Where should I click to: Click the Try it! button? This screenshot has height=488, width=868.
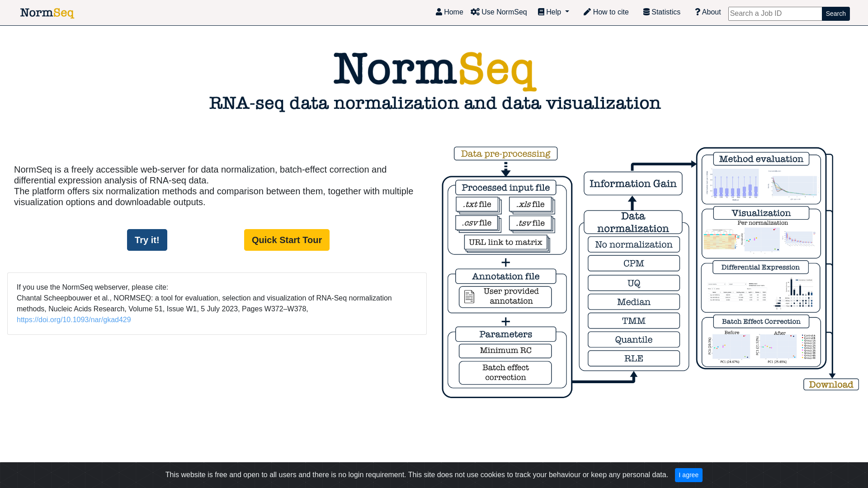[x=147, y=240]
